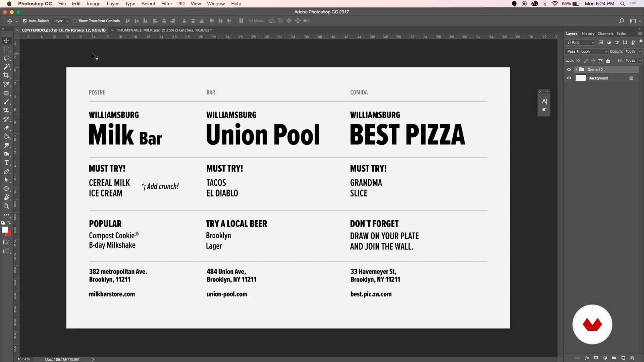Hide the Group 12 layer eye
Screen dimensions: 644x362
[x=569, y=70]
